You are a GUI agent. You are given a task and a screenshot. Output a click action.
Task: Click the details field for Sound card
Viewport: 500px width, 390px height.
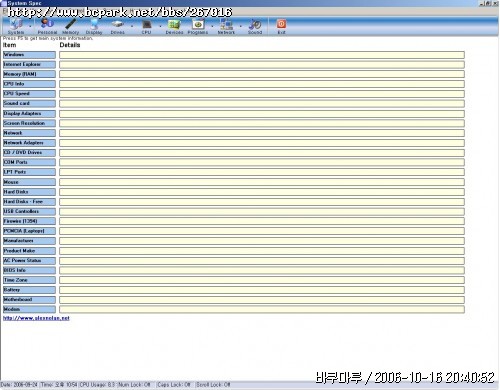(x=262, y=104)
